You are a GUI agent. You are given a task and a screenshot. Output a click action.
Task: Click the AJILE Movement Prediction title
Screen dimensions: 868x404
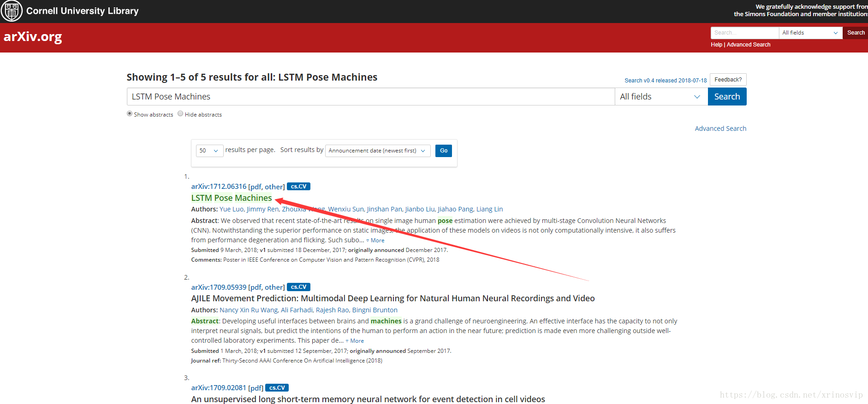pos(393,299)
